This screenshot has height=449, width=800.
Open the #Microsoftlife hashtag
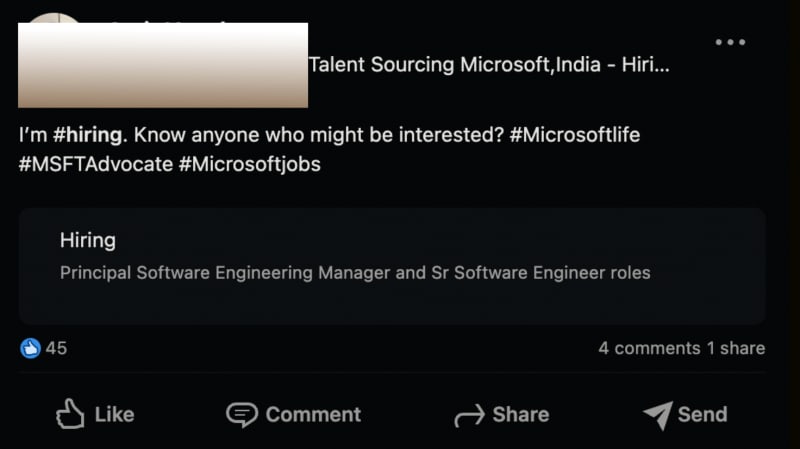pos(574,135)
